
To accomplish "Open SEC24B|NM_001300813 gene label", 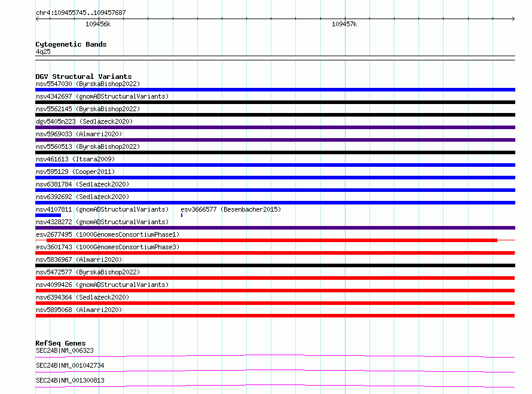I will click(70, 380).
